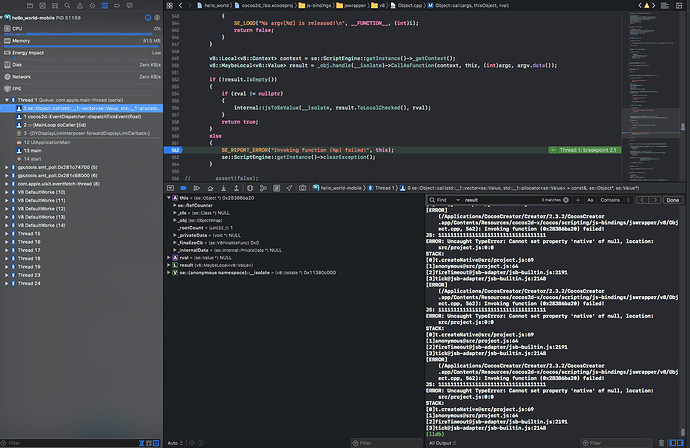Viewport: 690px width, 448px height.
Task: Select frame 1 cocos2d::EventDispatcher::dispatchTickEvent
Action: coord(81,117)
